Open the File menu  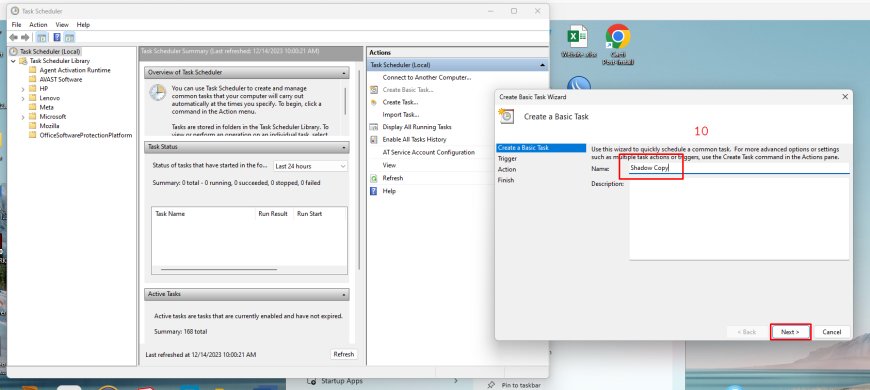click(x=16, y=25)
